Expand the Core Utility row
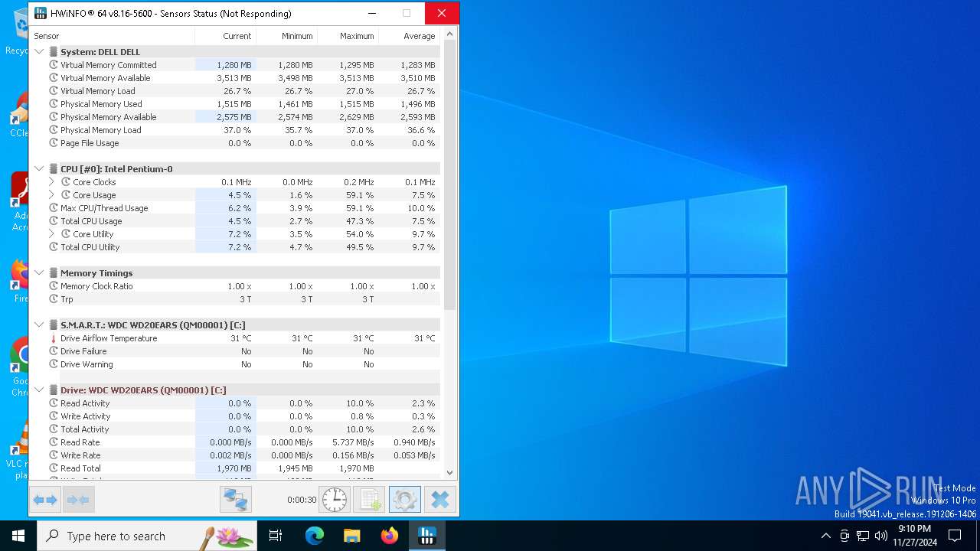The width and height of the screenshot is (980, 551). 51,234
